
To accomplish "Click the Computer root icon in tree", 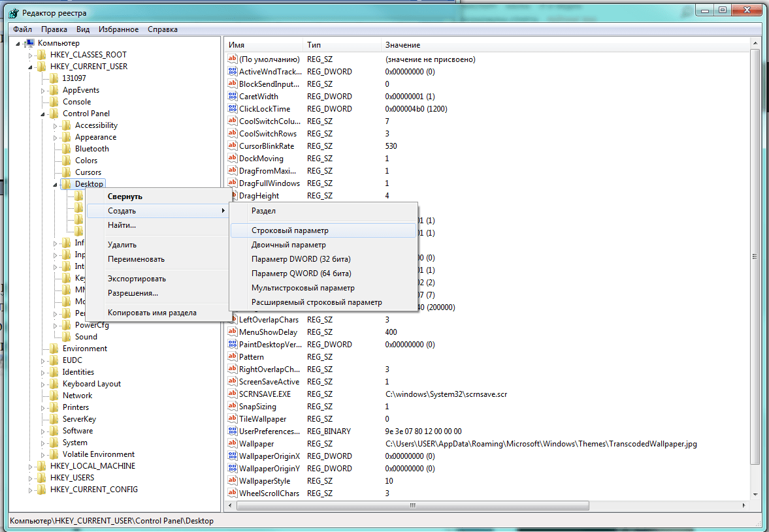I will click(x=30, y=43).
